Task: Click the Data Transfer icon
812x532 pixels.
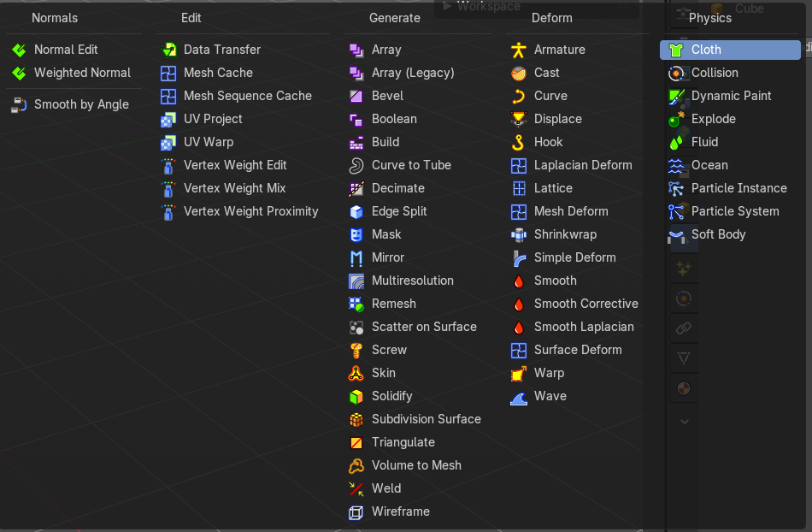Action: [x=168, y=50]
